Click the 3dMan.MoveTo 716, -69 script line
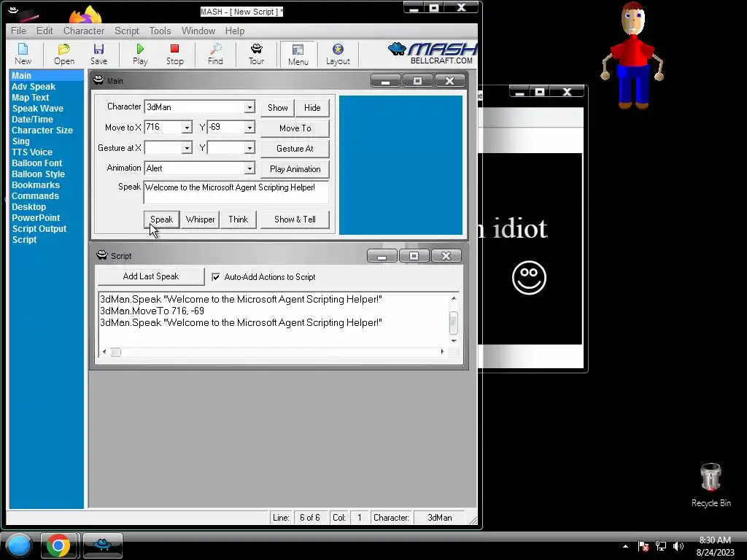Viewport: 747px width, 560px height. pos(152,311)
